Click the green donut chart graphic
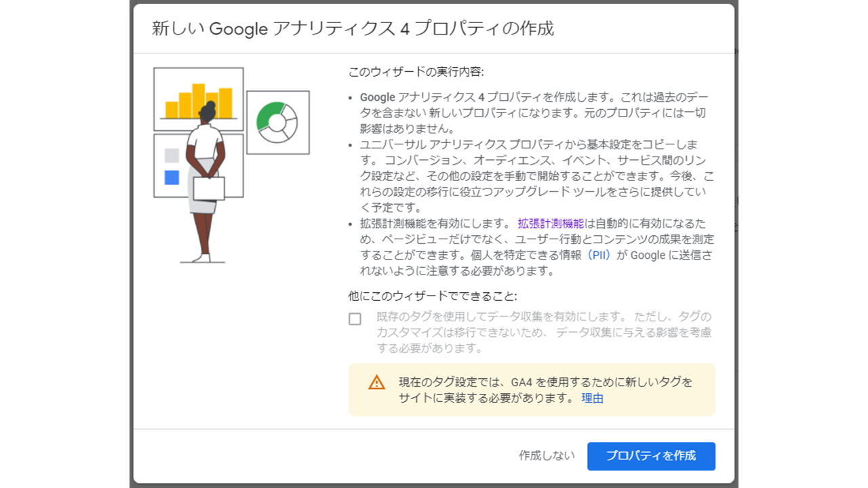 [278, 123]
